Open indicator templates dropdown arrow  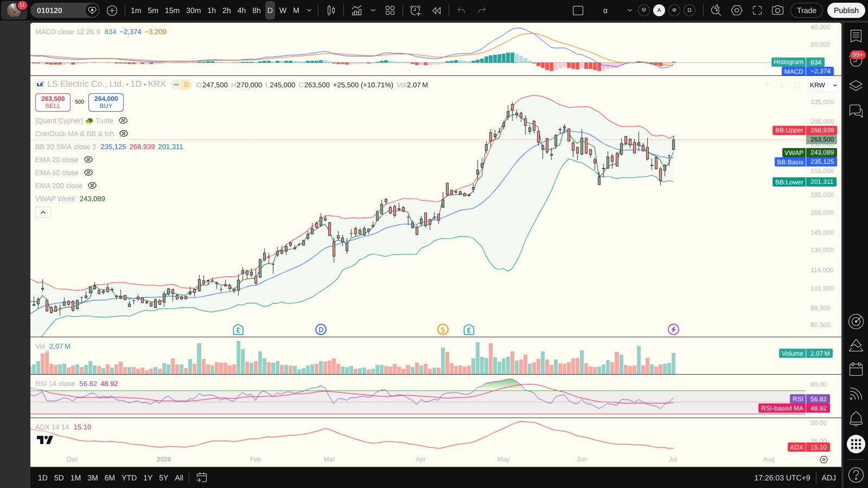[373, 10]
